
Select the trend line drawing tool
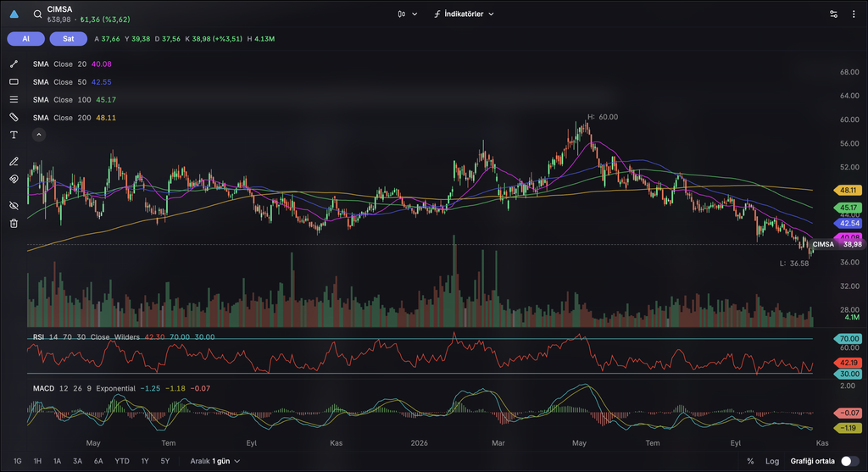[x=14, y=64]
